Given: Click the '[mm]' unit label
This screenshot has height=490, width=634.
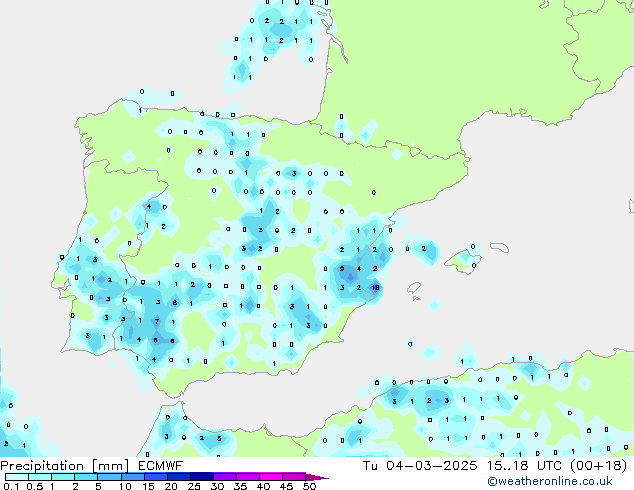Looking at the screenshot, I should point(110,466).
